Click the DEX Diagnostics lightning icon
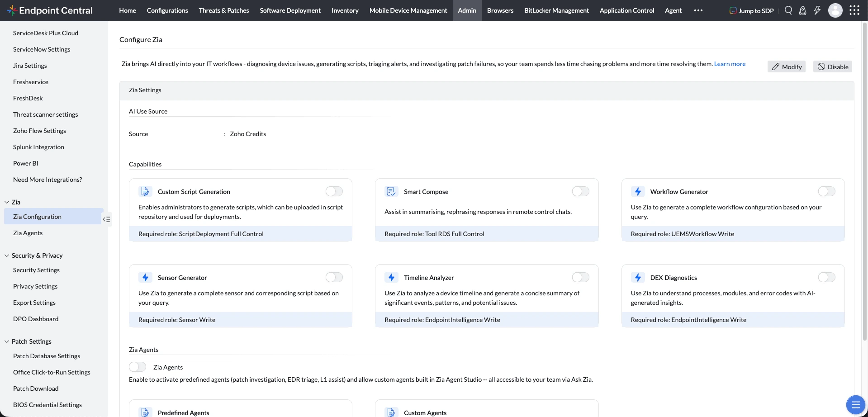Viewport: 868px width, 417px height. click(637, 277)
